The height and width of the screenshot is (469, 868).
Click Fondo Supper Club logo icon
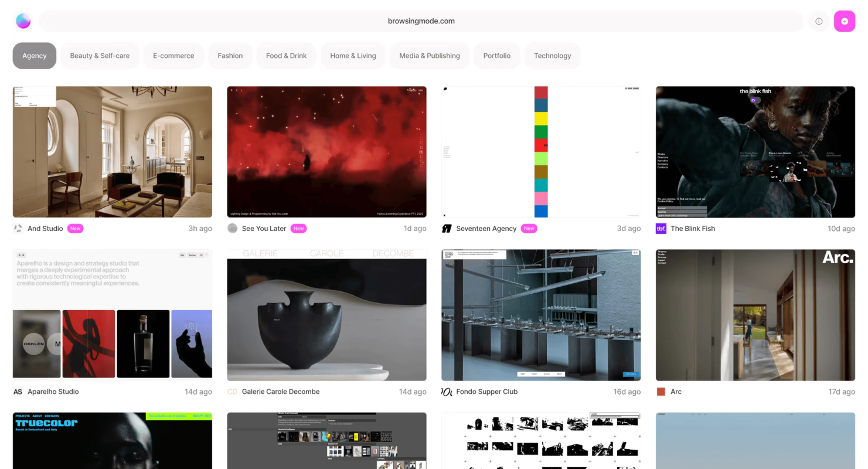447,392
